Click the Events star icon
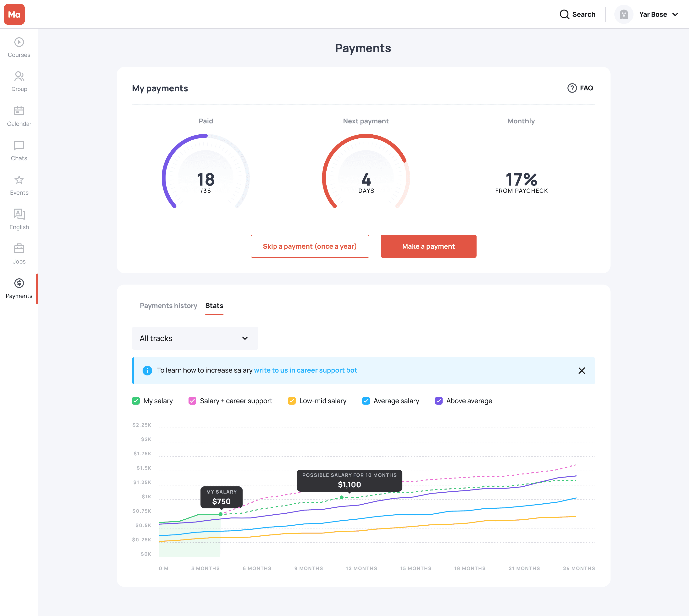This screenshot has width=689, height=616. pyautogui.click(x=19, y=180)
